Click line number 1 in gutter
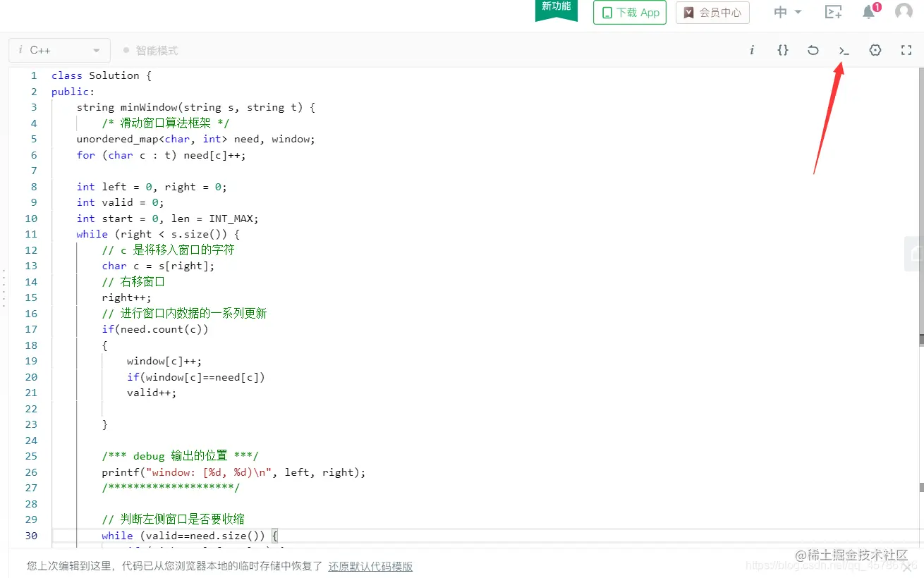The image size is (924, 578). [x=33, y=75]
